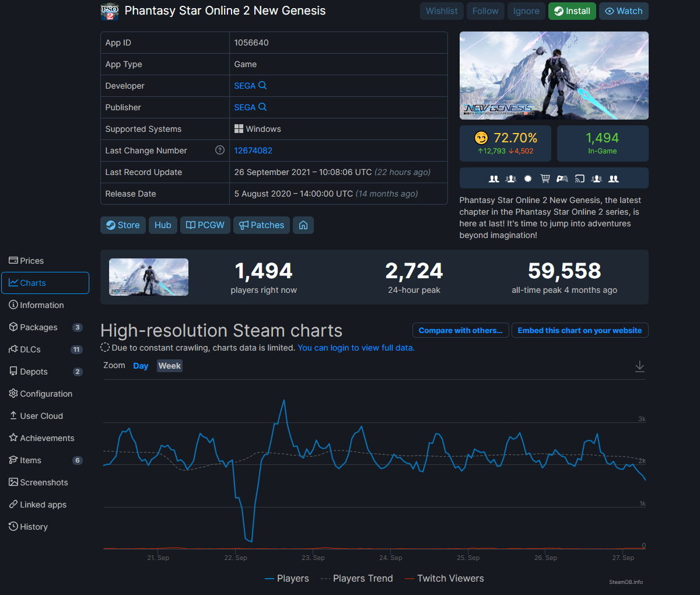
Task: Open Achievements via the star icon
Action: (x=13, y=438)
